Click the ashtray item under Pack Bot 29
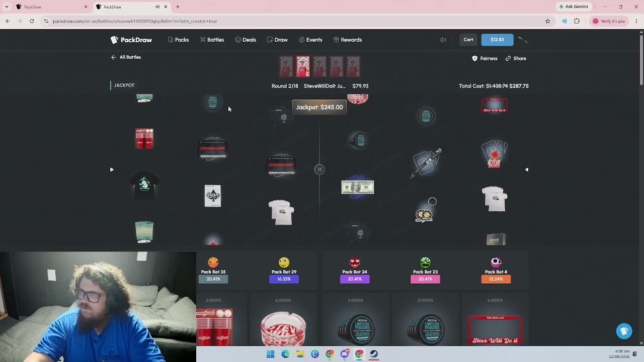Screen dimensions: 644x362 [283, 329]
